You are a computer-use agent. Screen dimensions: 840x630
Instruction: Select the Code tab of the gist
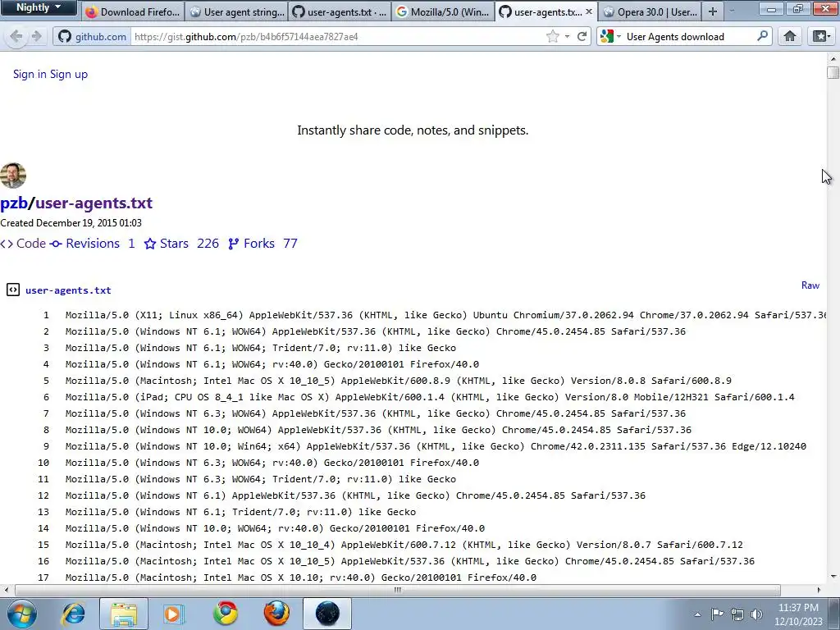click(23, 243)
